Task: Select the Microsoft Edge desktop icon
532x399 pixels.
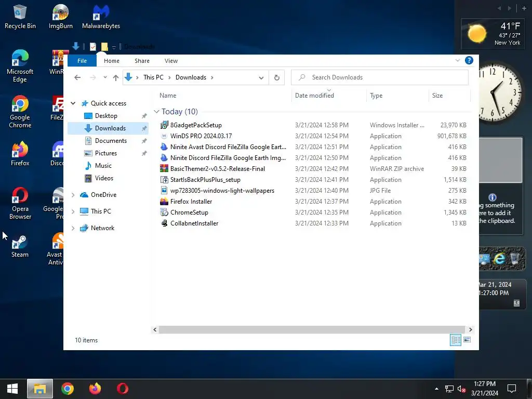Action: [x=20, y=66]
